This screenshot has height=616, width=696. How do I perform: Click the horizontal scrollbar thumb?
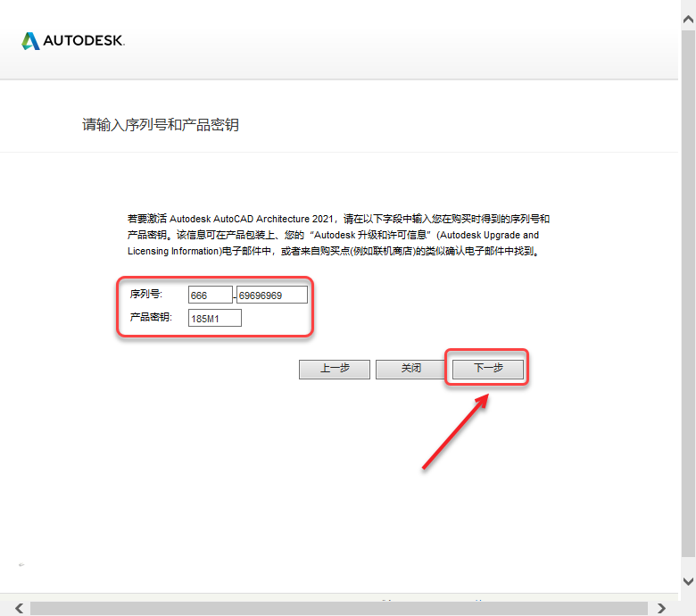click(339, 608)
